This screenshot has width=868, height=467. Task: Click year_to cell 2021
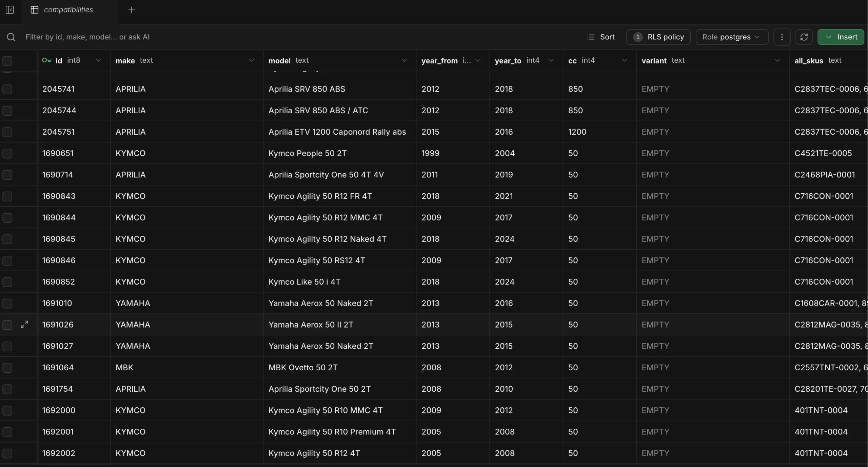pos(526,196)
